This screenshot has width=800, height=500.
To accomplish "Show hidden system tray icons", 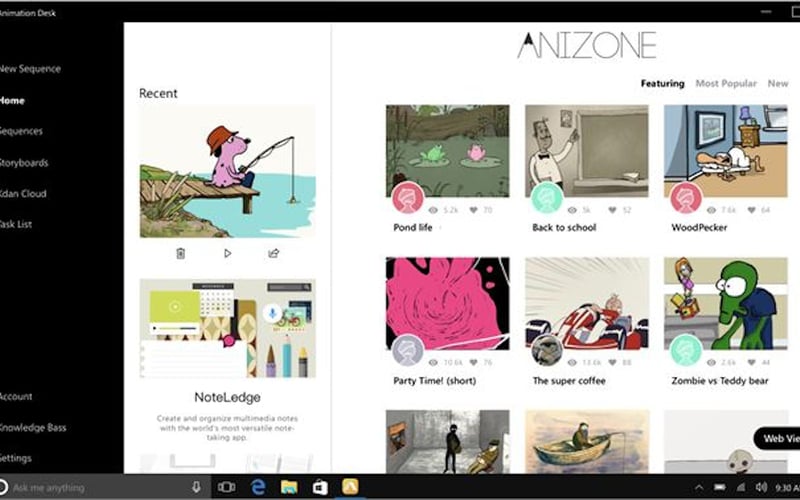I will click(699, 488).
